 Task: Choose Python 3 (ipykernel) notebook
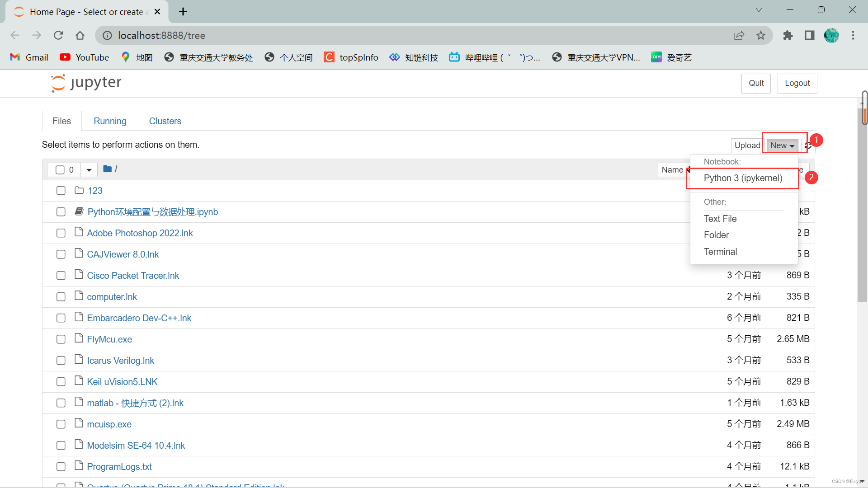743,178
